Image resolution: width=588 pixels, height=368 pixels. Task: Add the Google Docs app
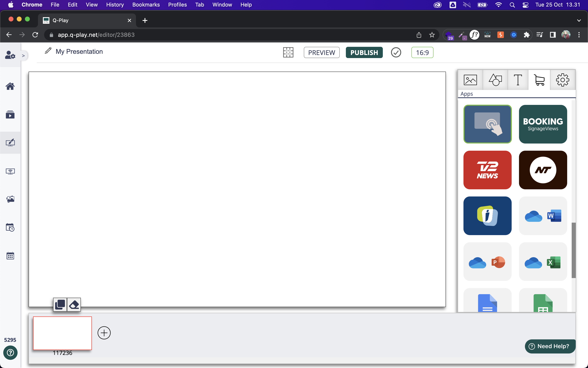(x=487, y=300)
